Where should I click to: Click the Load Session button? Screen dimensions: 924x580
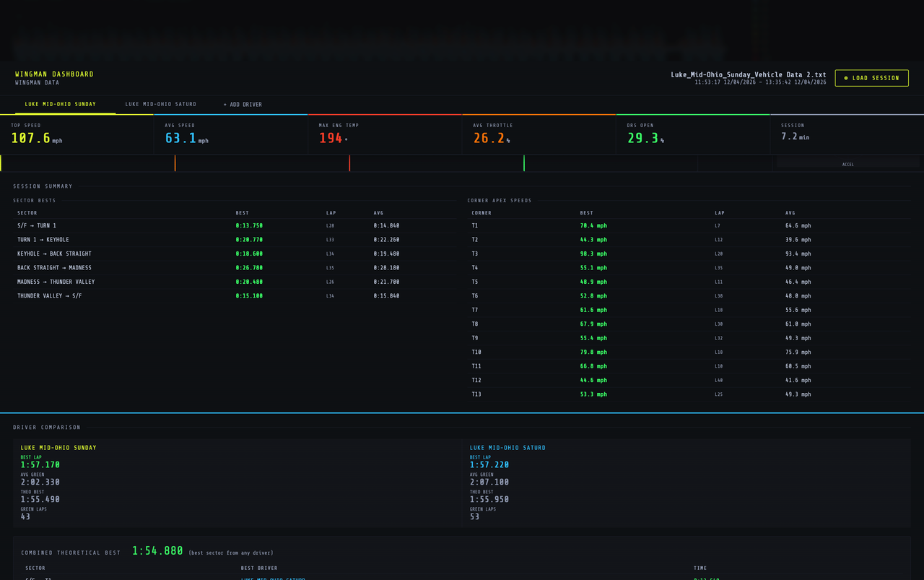click(871, 78)
